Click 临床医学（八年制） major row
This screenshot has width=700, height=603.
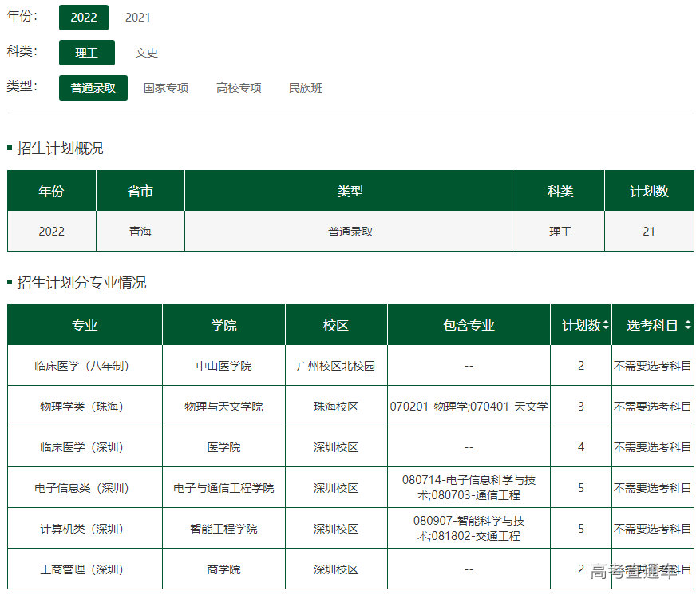click(85, 366)
